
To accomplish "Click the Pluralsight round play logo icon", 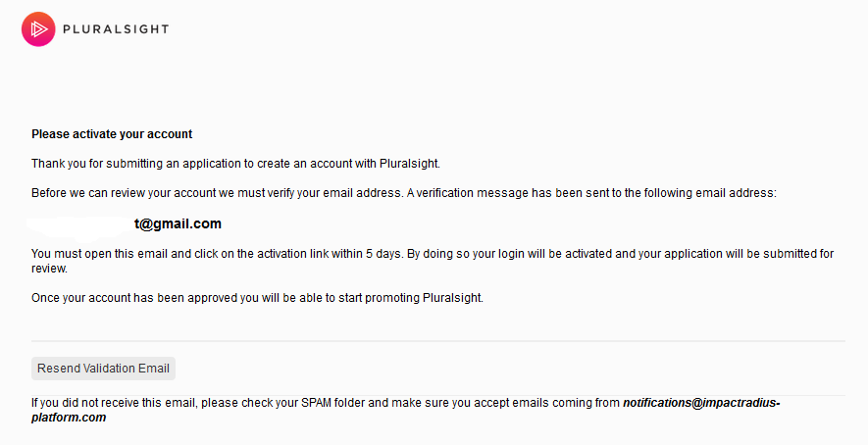I will (38, 28).
